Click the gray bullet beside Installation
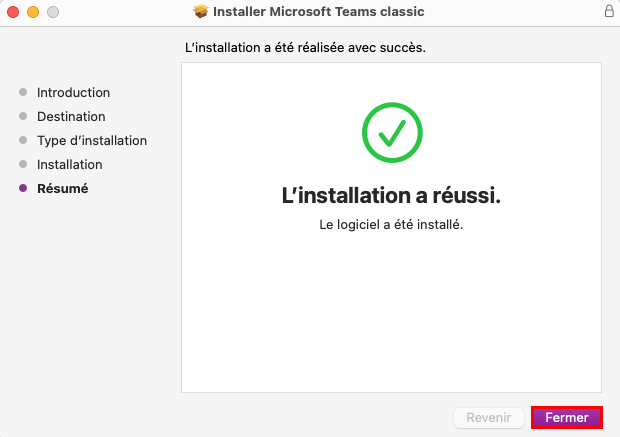The width and height of the screenshot is (620, 437). coord(23,164)
